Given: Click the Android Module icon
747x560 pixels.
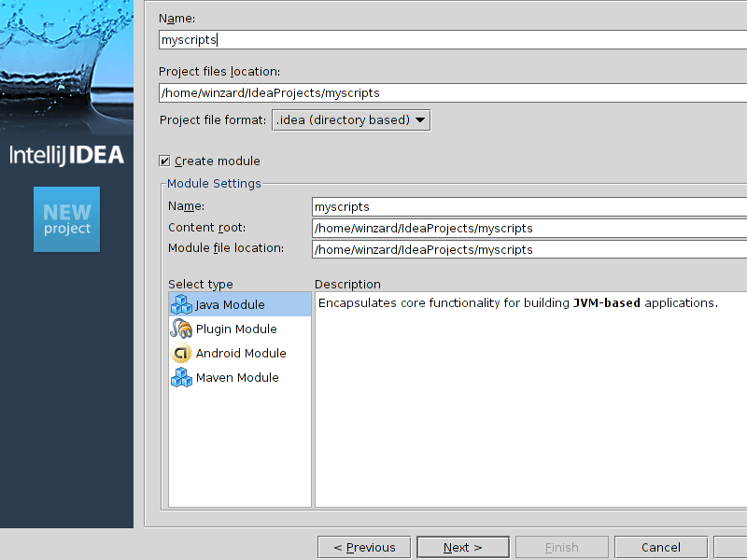Looking at the screenshot, I should [x=181, y=353].
